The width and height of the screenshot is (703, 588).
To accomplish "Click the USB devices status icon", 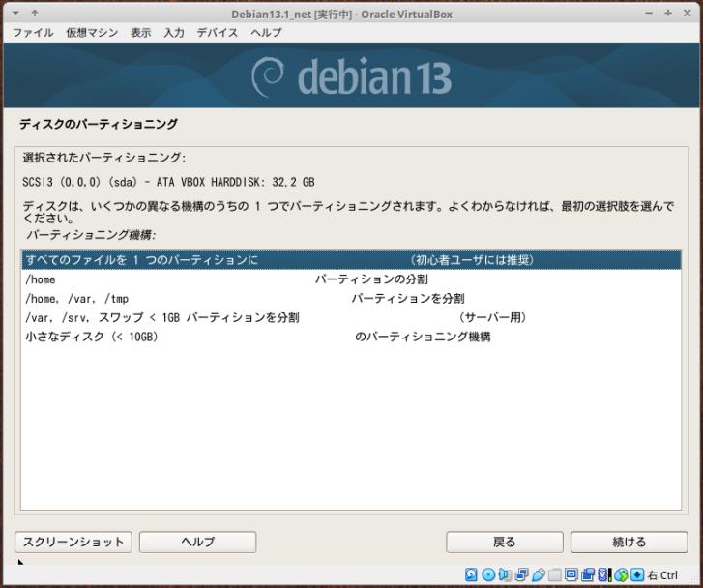I will pos(539,574).
